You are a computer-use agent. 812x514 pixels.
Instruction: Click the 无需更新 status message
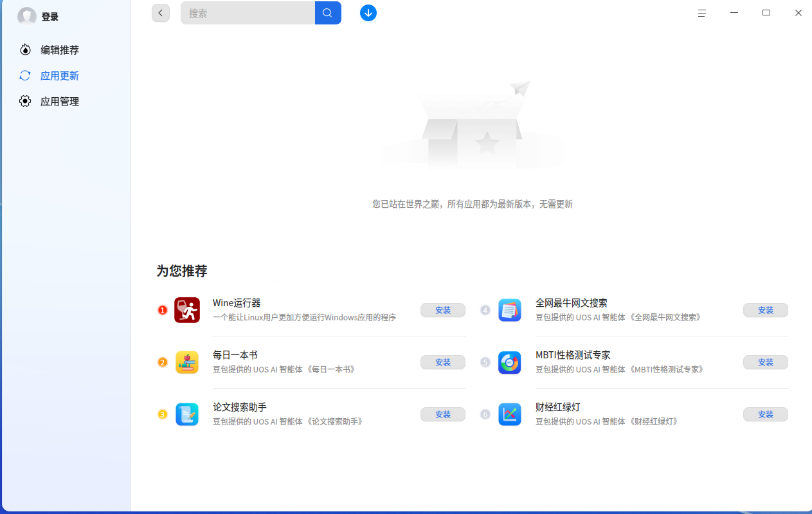click(x=473, y=204)
